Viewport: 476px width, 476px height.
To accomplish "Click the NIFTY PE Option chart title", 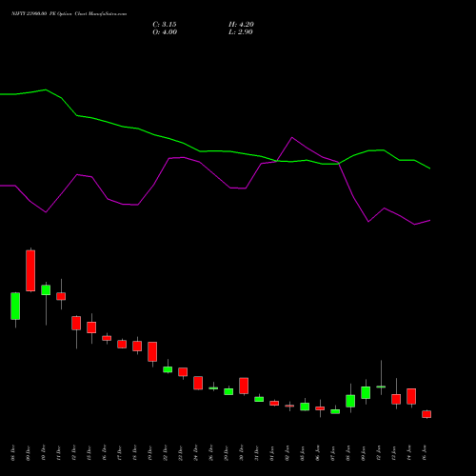I will point(69,13).
